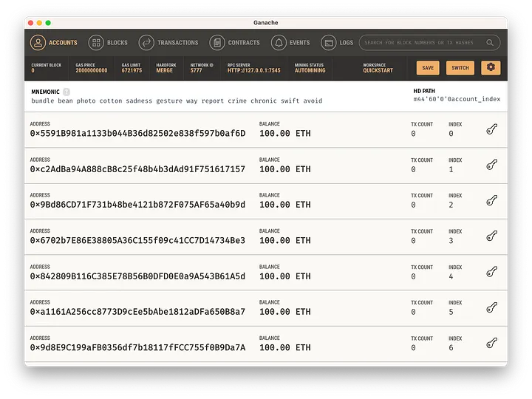Select the first account address text

coord(137,134)
